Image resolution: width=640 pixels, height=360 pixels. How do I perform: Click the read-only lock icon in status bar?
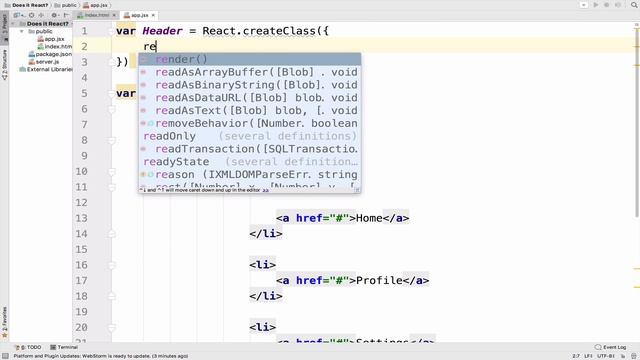point(623,356)
